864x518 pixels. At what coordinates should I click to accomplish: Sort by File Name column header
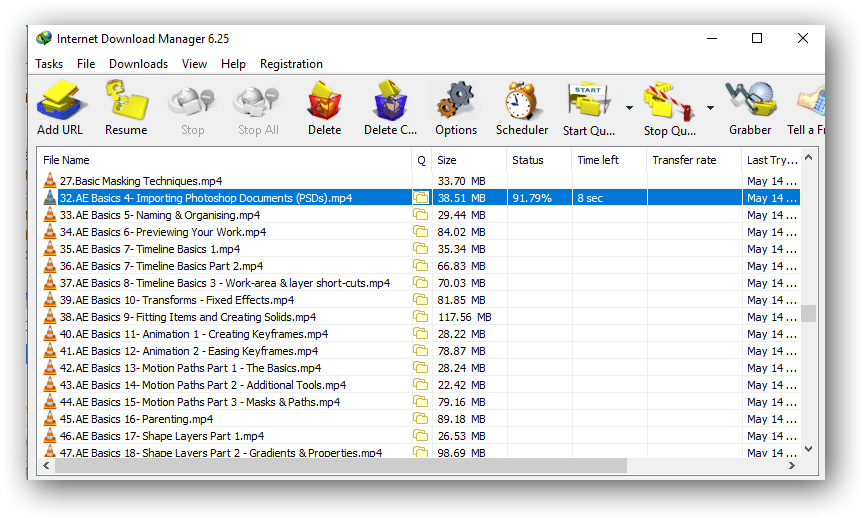click(x=224, y=160)
